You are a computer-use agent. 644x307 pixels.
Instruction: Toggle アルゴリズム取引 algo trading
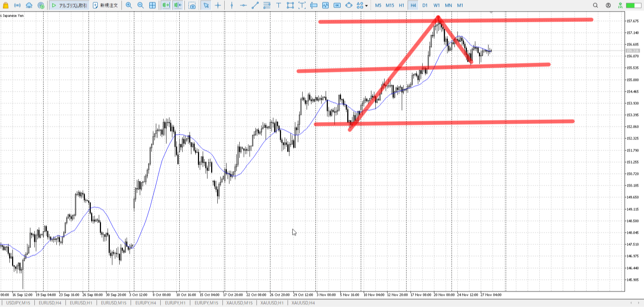point(70,5)
